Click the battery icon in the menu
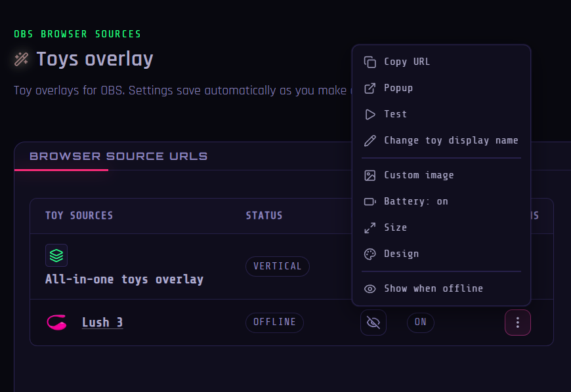This screenshot has width=571, height=392. tap(370, 201)
